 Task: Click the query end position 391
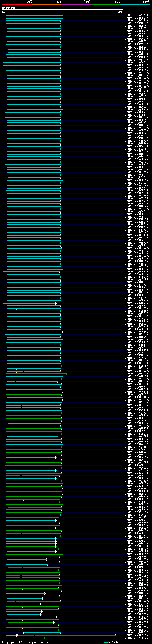120,12
